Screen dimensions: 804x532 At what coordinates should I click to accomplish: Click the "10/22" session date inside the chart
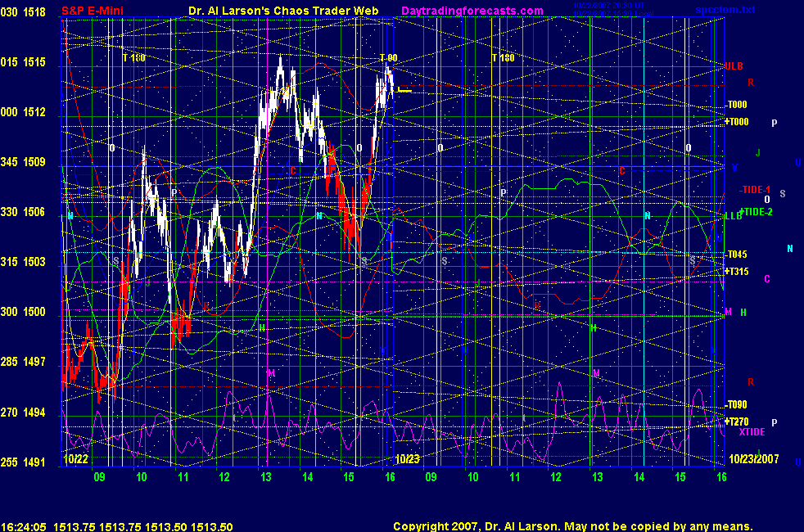coord(76,458)
